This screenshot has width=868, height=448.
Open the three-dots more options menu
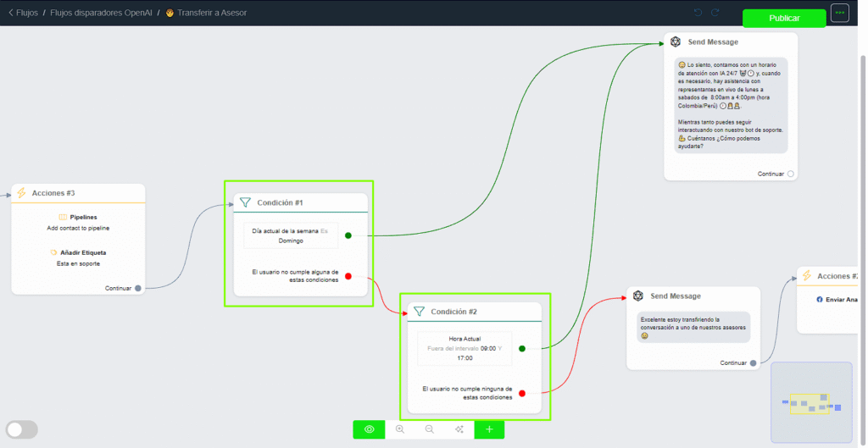pos(839,13)
